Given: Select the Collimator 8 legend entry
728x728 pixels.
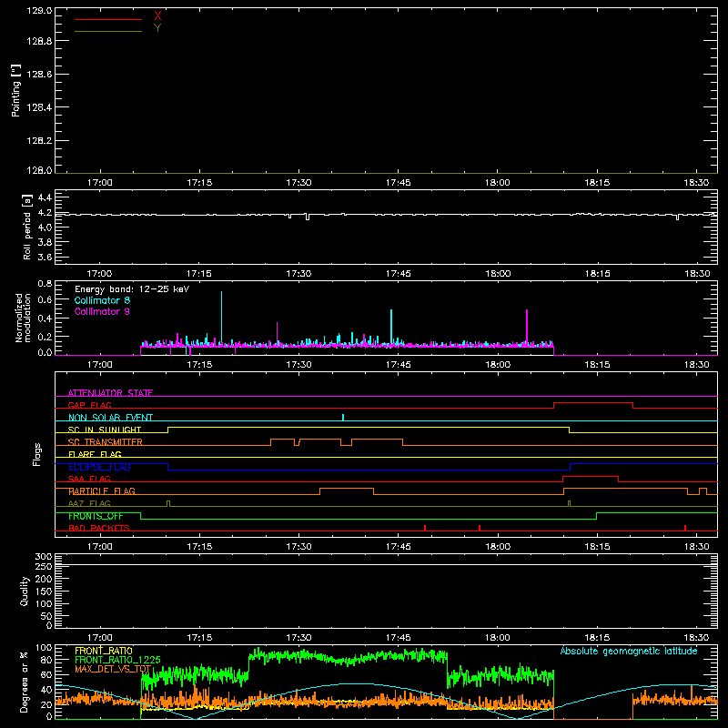Looking at the screenshot, I should (x=102, y=300).
